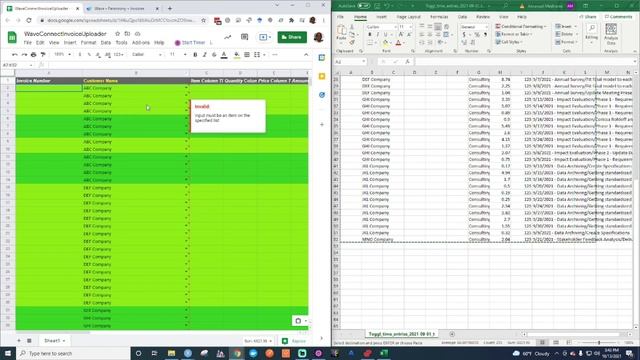Click the Comments button in Excel
Image resolution: width=640 pixels, height=360 pixels.
[x=618, y=17]
